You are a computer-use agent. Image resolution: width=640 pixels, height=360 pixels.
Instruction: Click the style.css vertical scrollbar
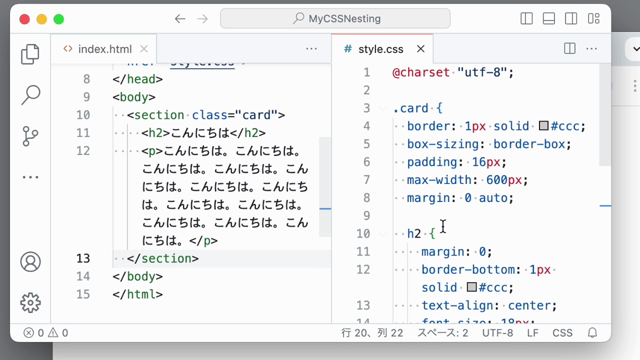[x=605, y=115]
